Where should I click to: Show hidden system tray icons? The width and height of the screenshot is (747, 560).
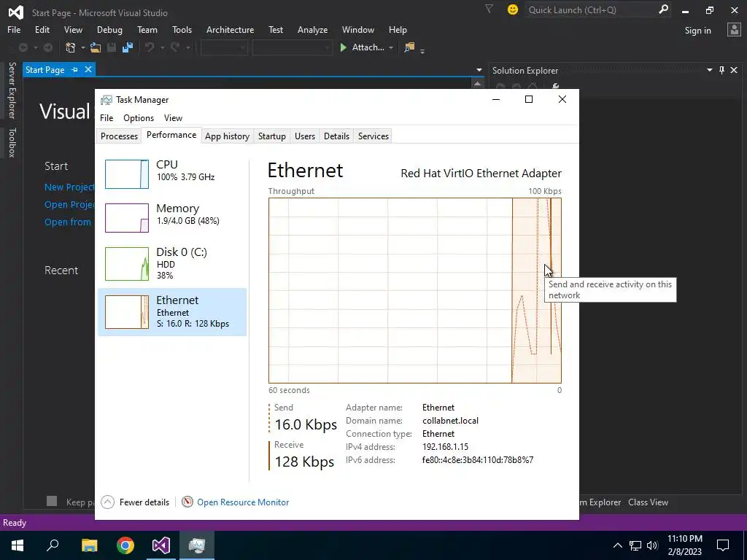coord(617,545)
